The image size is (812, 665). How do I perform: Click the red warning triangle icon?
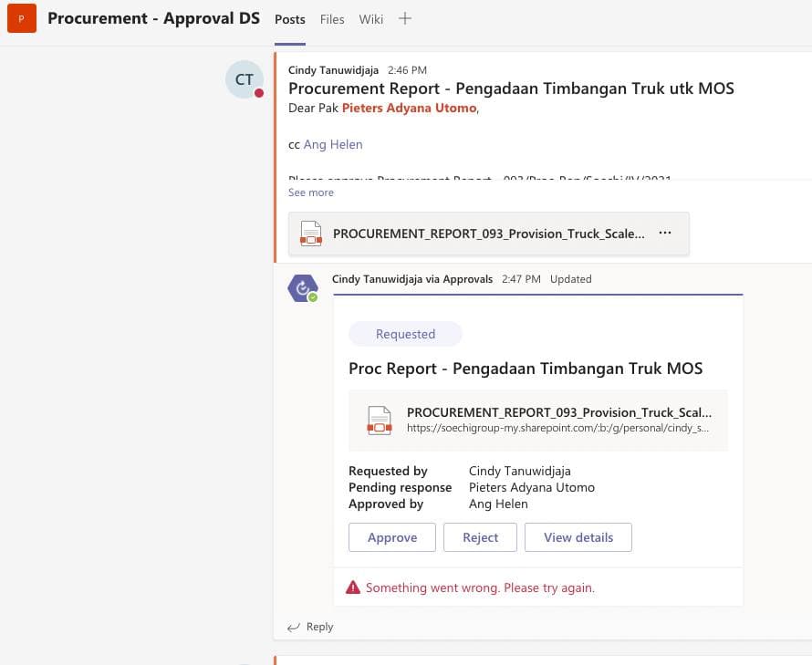tap(353, 587)
